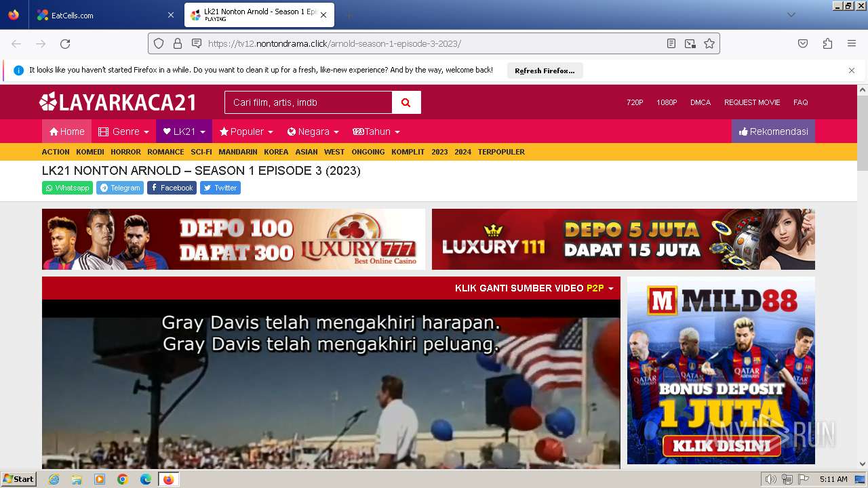Open the Windows Start menu
This screenshot has width=868, height=488.
(x=18, y=479)
